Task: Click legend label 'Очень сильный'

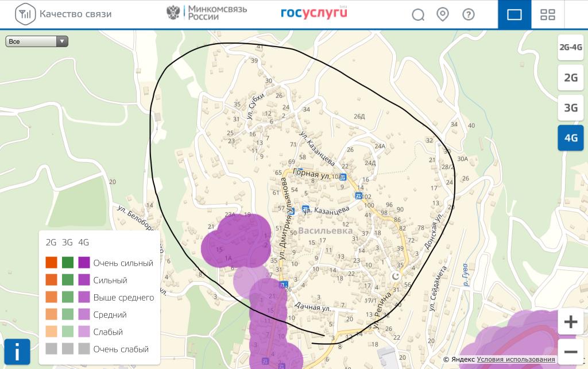Action: click(x=123, y=263)
